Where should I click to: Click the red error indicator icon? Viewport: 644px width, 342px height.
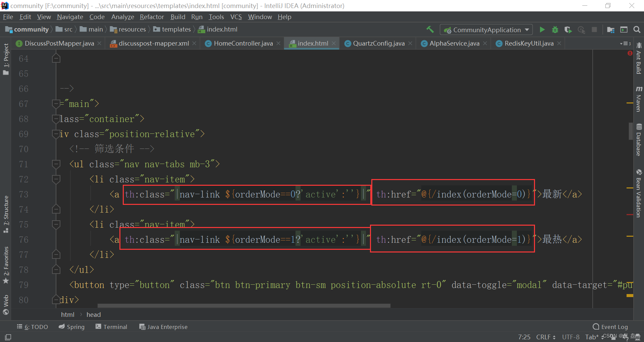tap(630, 53)
